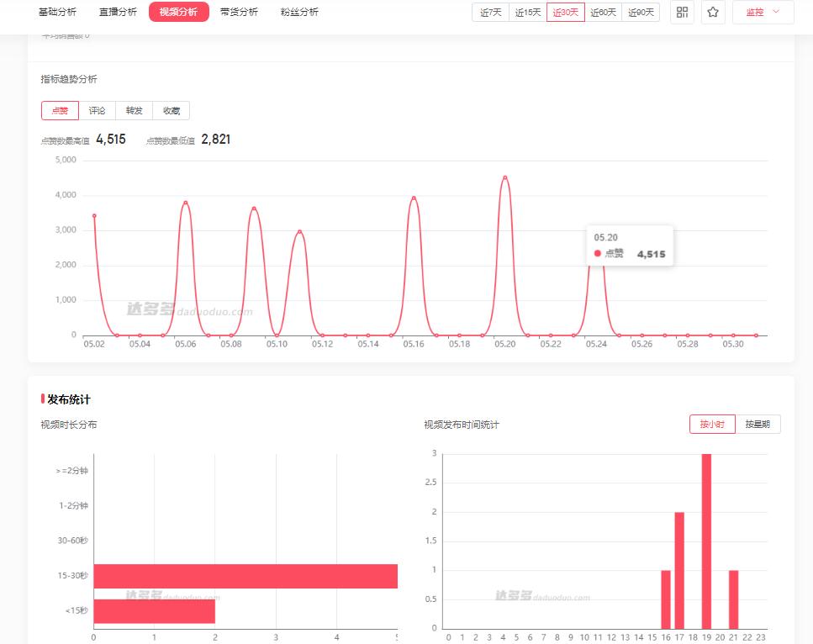The height and width of the screenshot is (644, 813).
Task: Click the star favorite icon
Action: point(713,13)
